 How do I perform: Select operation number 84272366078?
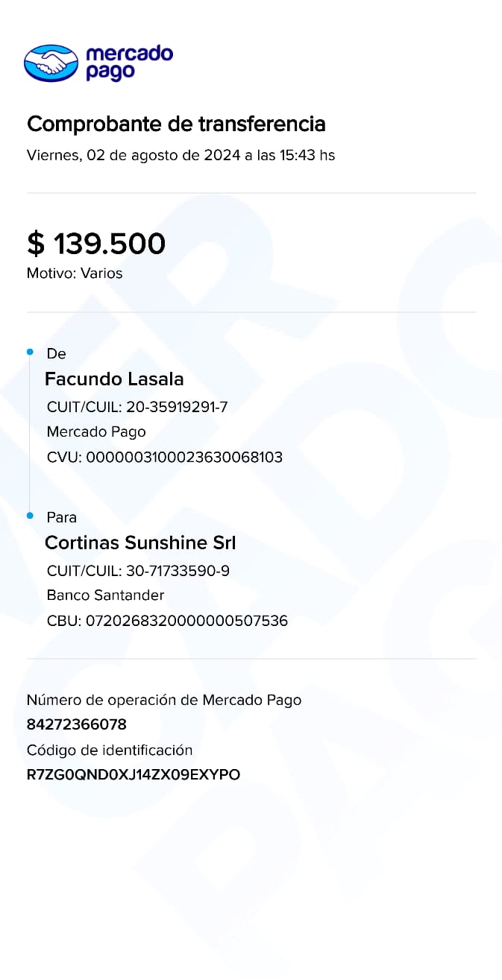coord(77,724)
